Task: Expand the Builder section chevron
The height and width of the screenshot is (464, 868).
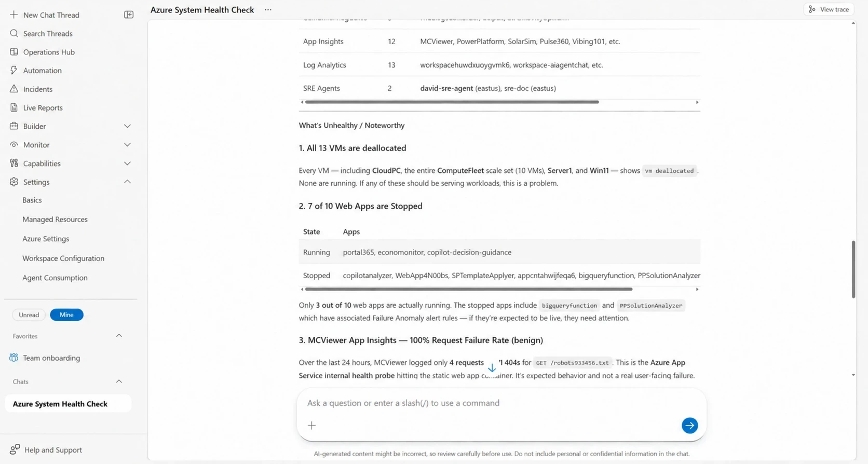Action: pos(127,126)
